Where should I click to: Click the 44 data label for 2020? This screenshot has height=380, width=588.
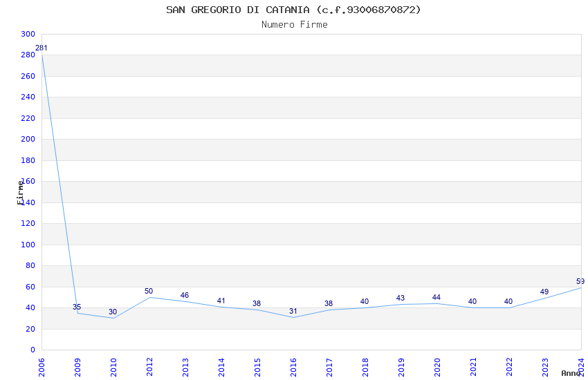click(x=436, y=298)
